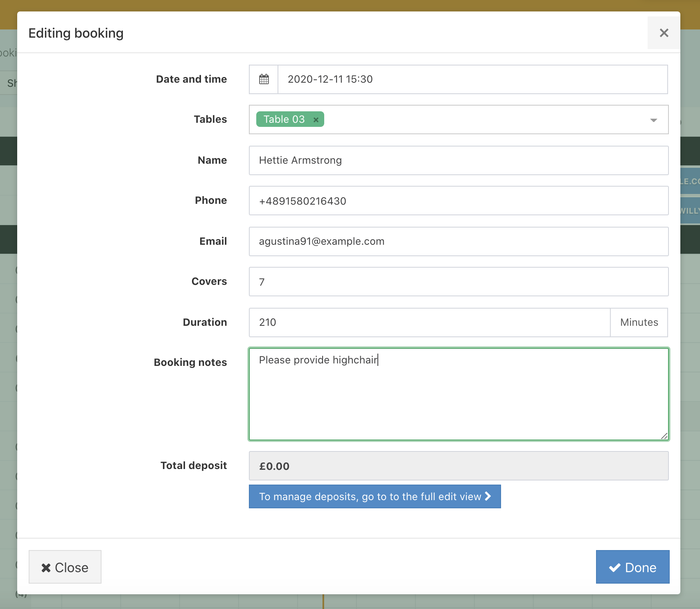Select the Email input field

tap(458, 241)
